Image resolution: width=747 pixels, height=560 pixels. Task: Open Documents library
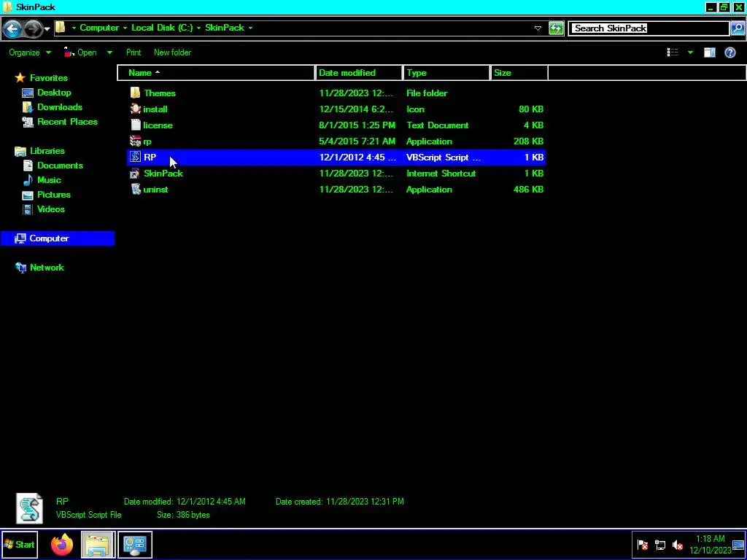click(60, 166)
